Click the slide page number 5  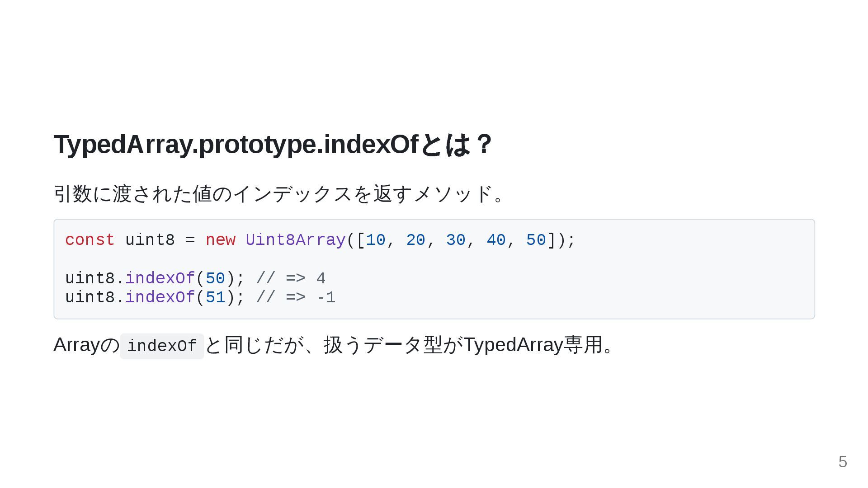click(x=842, y=462)
